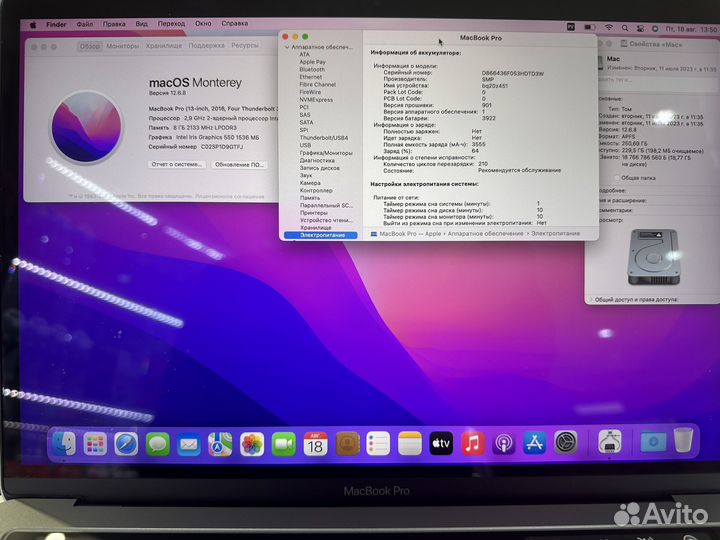
Task: Open the Finder menu
Action: (56, 24)
